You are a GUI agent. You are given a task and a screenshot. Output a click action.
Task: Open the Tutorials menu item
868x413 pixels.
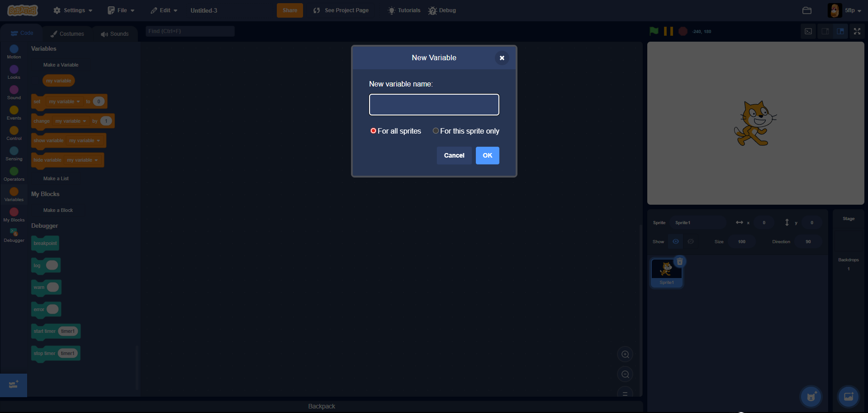click(404, 10)
